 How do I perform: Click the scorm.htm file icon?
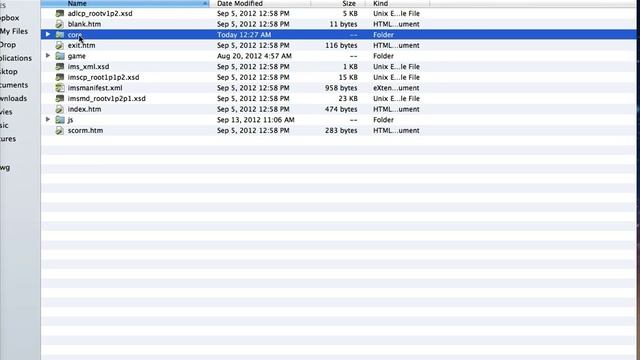pyautogui.click(x=60, y=130)
